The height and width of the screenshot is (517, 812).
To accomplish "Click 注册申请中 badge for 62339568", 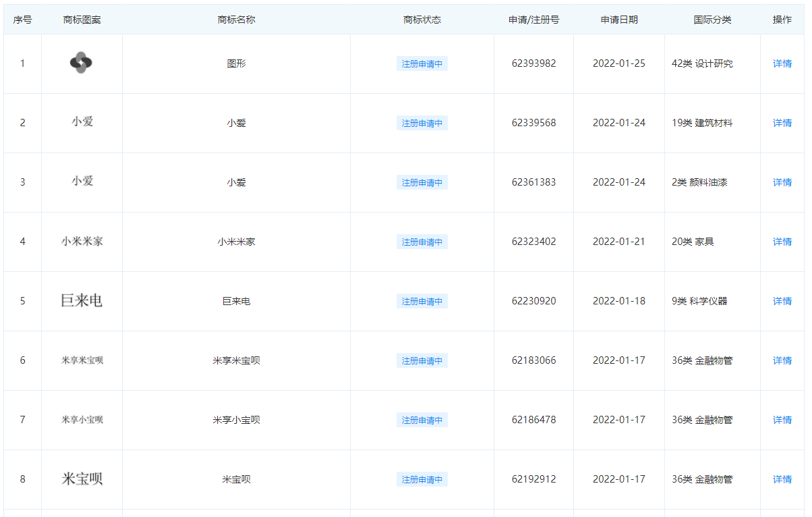I will pyautogui.click(x=422, y=124).
